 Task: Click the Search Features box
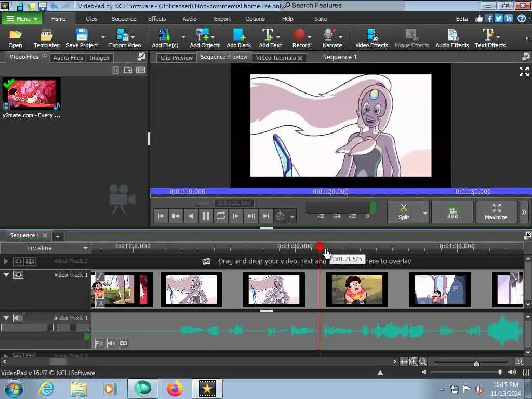click(x=343, y=5)
